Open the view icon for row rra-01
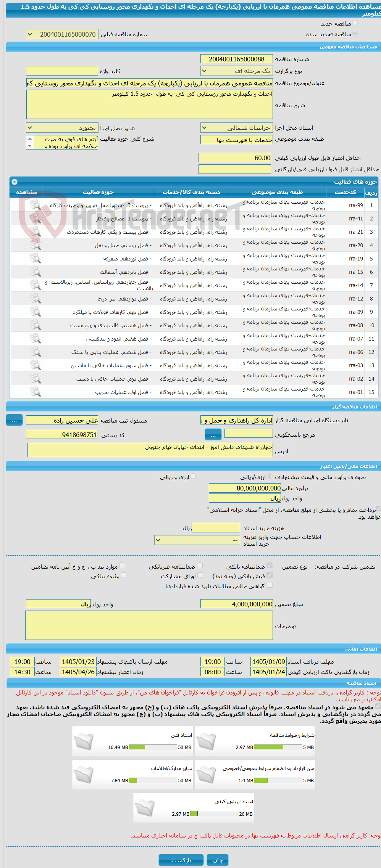The width and height of the screenshot is (381, 868). [35, 392]
